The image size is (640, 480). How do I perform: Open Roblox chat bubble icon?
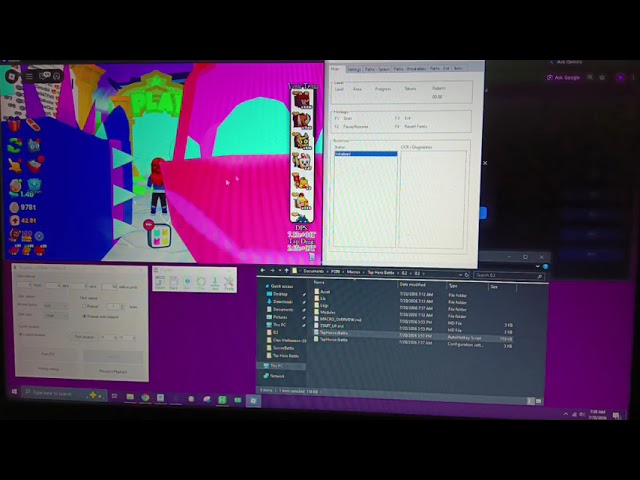[x=44, y=76]
